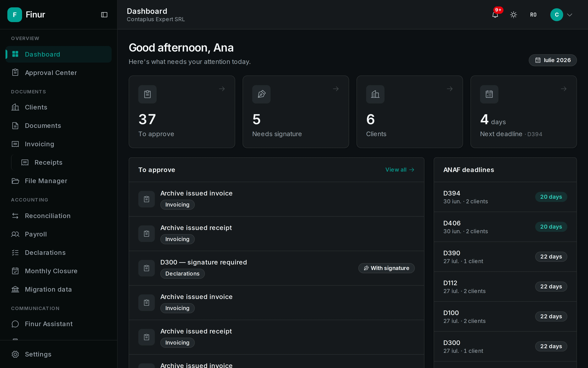Image resolution: width=588 pixels, height=368 pixels.
Task: Open the 37 To approve count
Action: point(147,119)
